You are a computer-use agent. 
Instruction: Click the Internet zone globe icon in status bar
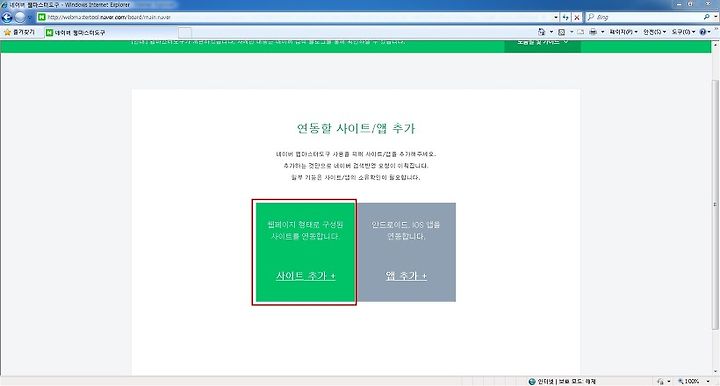[532, 381]
